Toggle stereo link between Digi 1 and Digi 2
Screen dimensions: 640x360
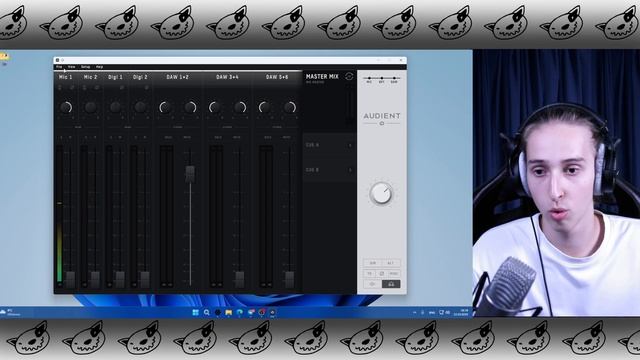(x=128, y=127)
